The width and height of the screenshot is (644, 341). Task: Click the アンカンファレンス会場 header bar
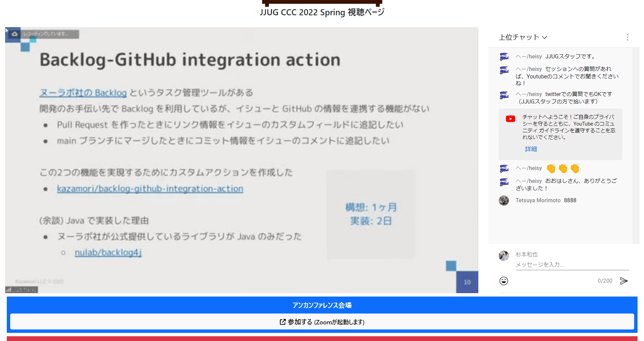322,305
